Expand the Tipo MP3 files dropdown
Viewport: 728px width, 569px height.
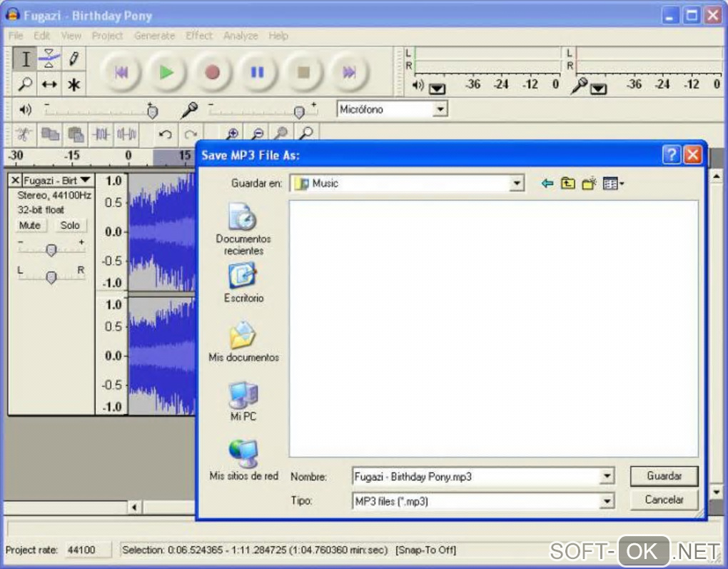tap(607, 501)
